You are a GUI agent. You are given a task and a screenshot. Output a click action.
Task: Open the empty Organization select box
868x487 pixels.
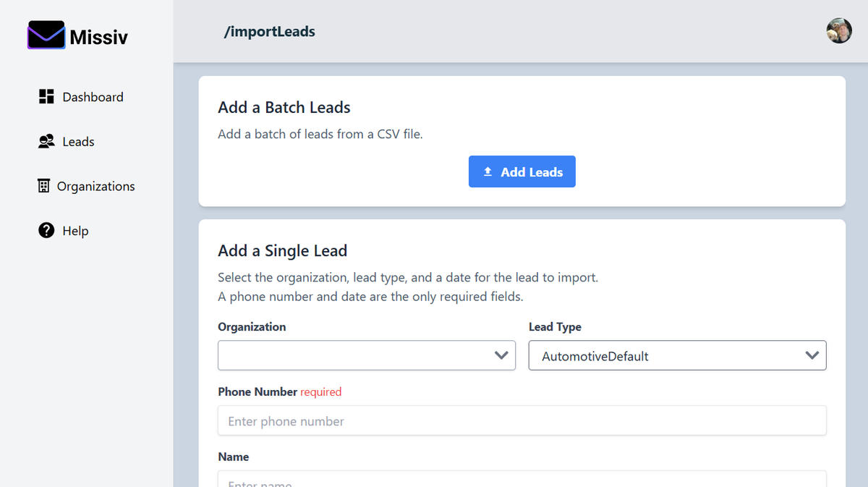pos(354,355)
